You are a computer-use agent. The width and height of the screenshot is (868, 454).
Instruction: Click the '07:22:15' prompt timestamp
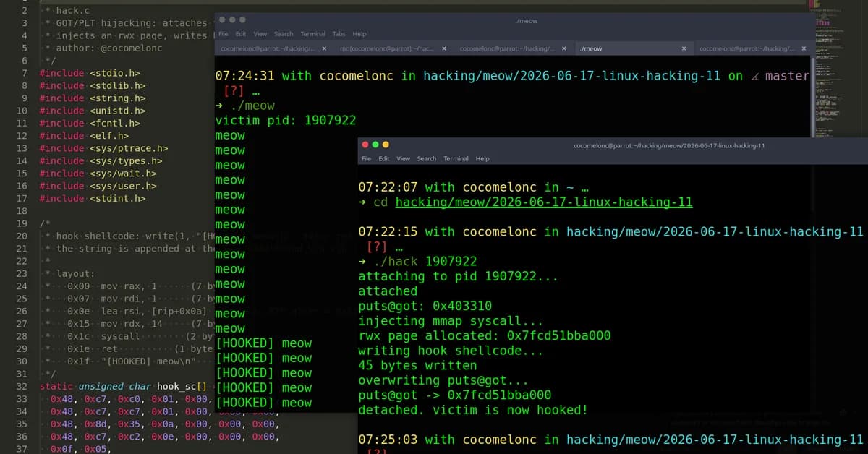tap(388, 232)
